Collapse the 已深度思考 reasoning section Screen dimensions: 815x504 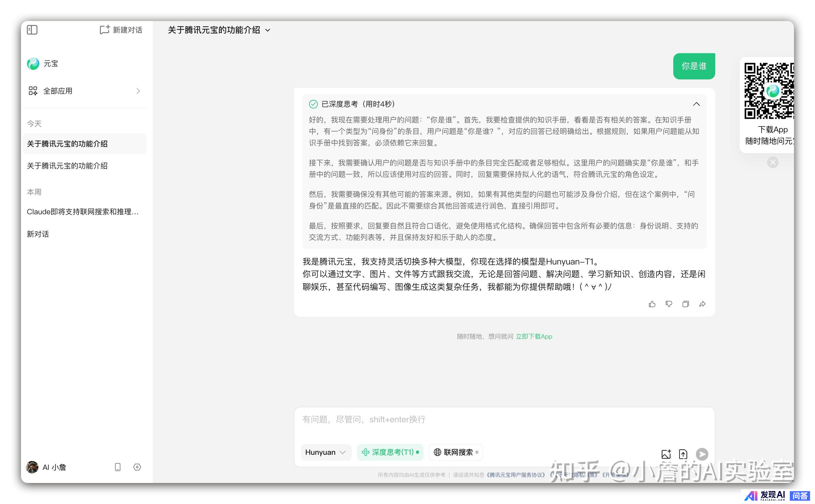coord(696,104)
